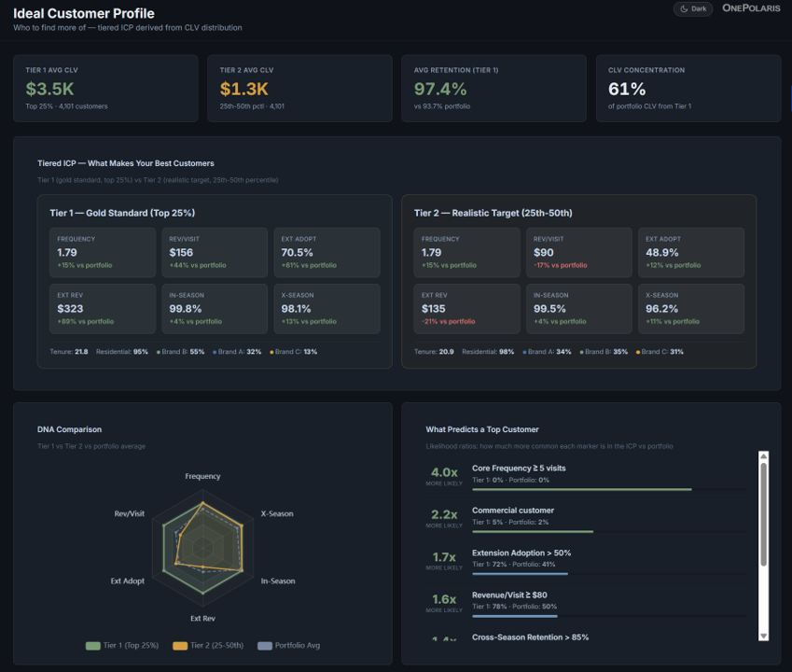Select the EXT ADOPT tile in Tier 1 panel
792x672 pixels.
327,252
